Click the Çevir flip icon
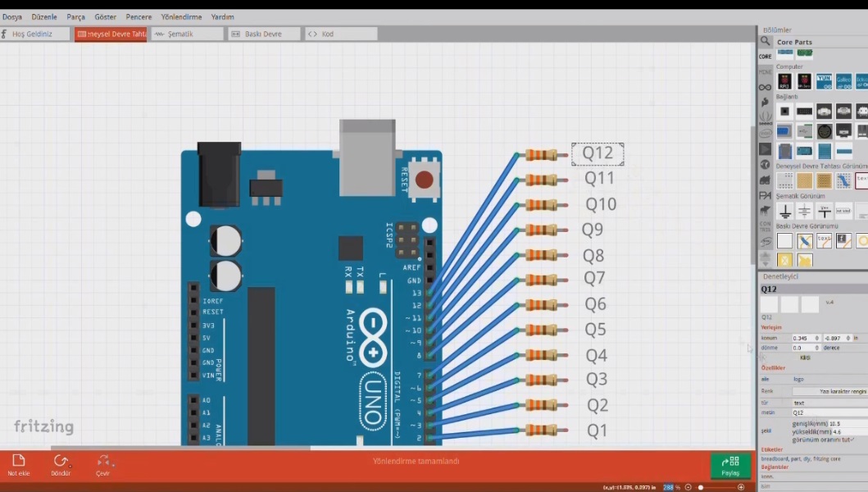 coord(103,460)
